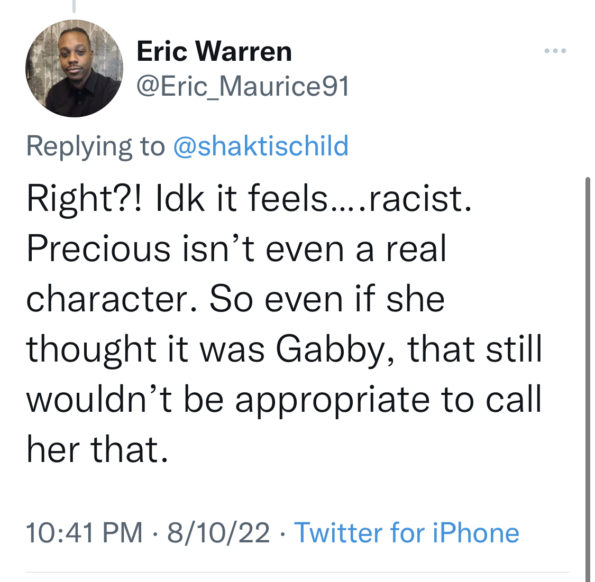Click the word "thought" in the tweet
595x582 pixels.
tap(91, 350)
